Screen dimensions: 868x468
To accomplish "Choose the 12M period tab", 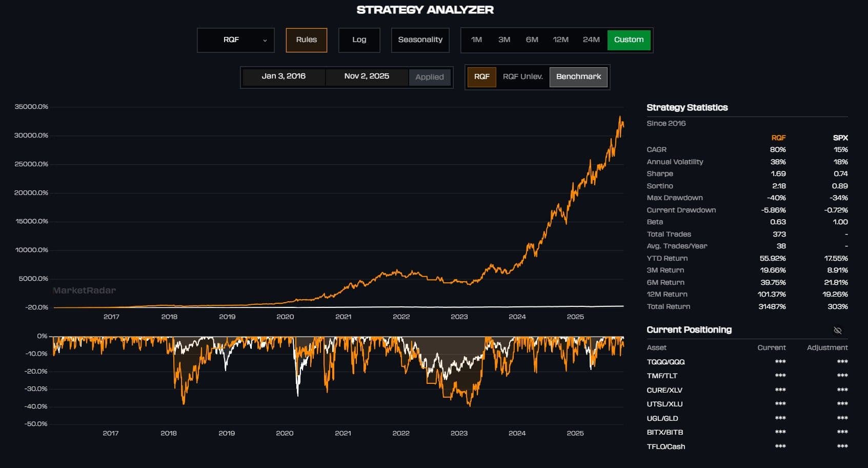I will click(x=560, y=40).
